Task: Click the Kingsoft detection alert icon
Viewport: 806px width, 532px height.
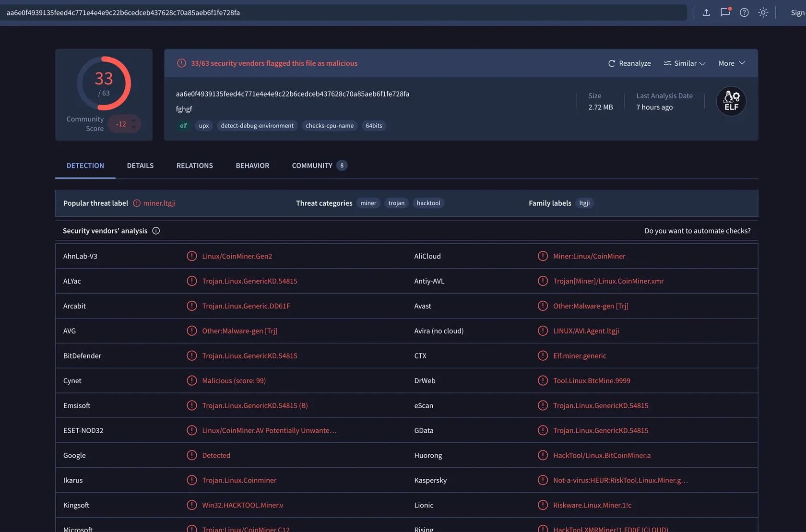Action: coord(192,505)
